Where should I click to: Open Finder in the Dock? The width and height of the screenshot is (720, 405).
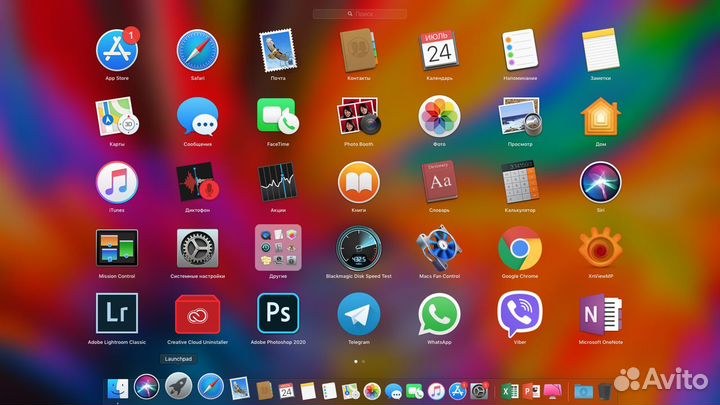pyautogui.click(x=118, y=389)
